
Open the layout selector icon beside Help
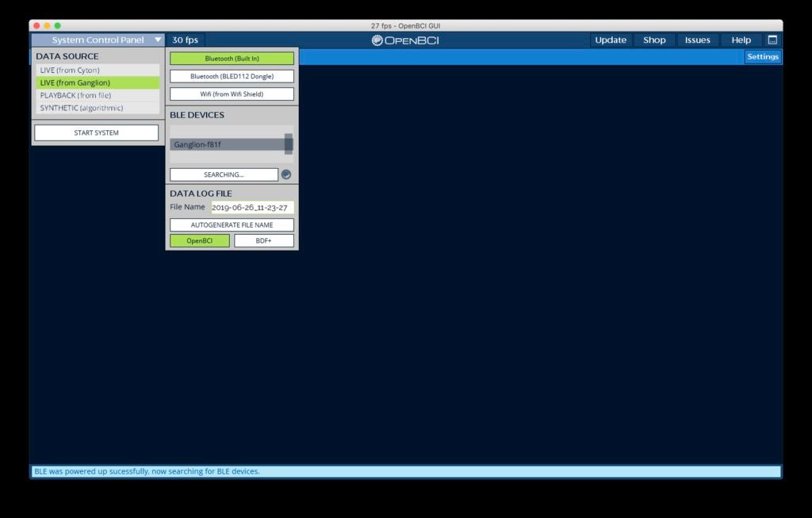coord(772,40)
